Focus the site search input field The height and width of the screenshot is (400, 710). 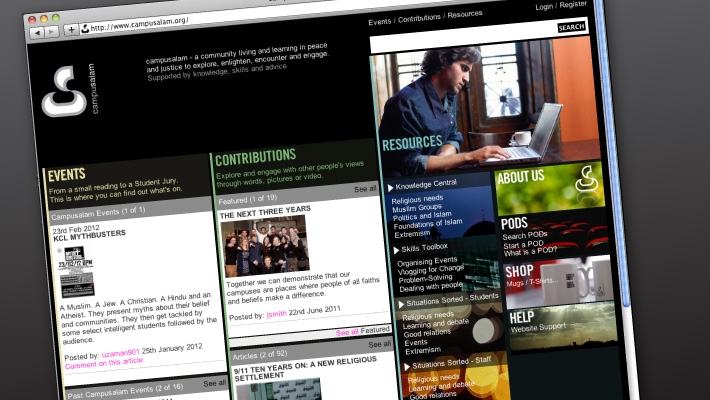[x=463, y=38]
